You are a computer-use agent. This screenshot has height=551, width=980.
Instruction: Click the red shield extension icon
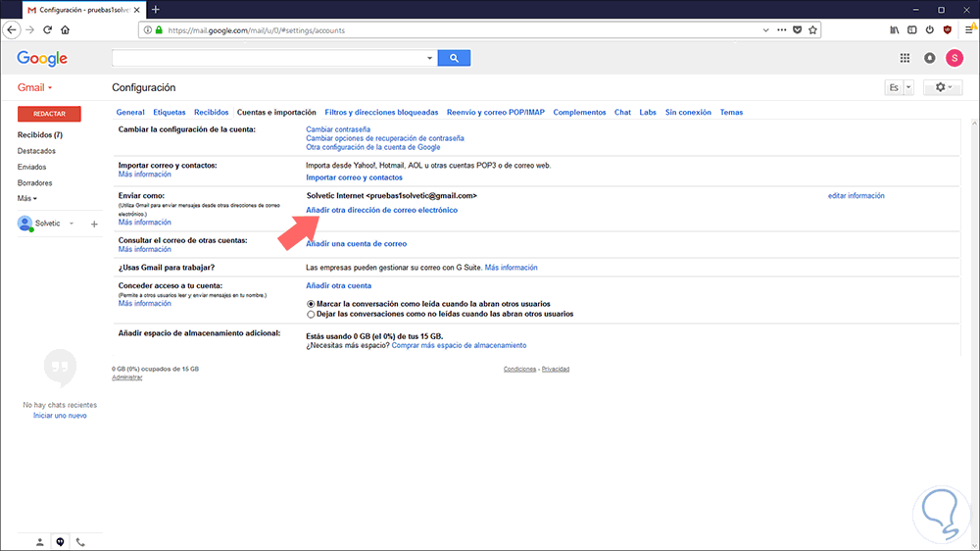pyautogui.click(x=948, y=30)
